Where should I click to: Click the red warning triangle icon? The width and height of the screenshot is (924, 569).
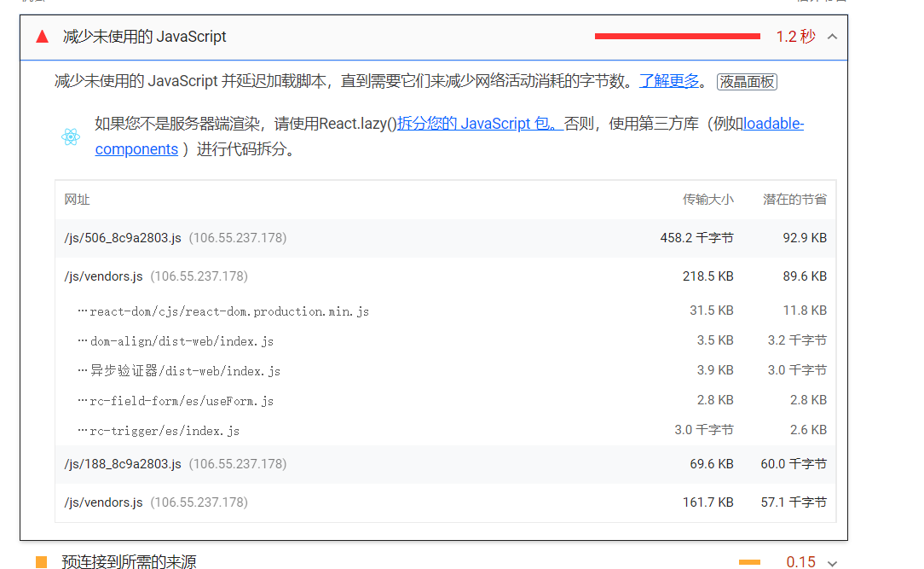(41, 36)
